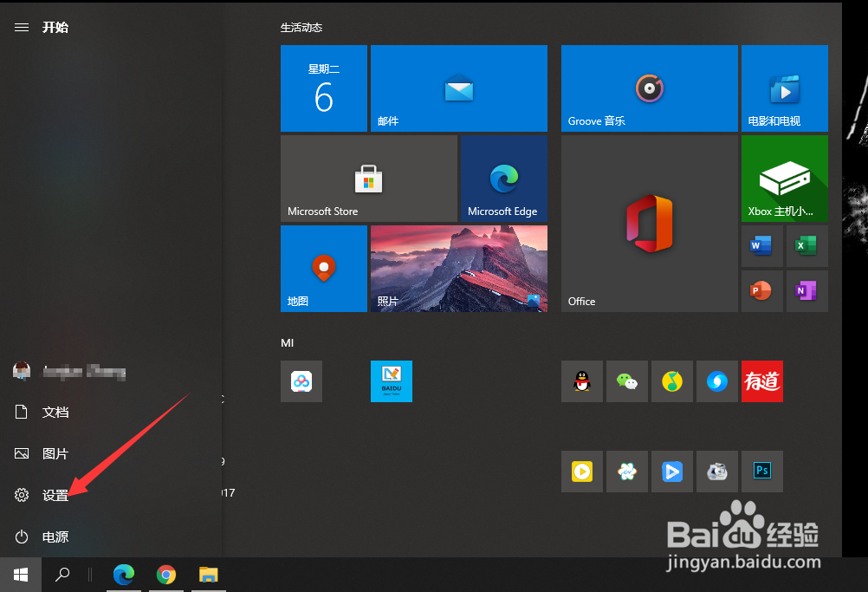The image size is (868, 592).
Task: Launch OneNote from the small tile
Action: (807, 291)
